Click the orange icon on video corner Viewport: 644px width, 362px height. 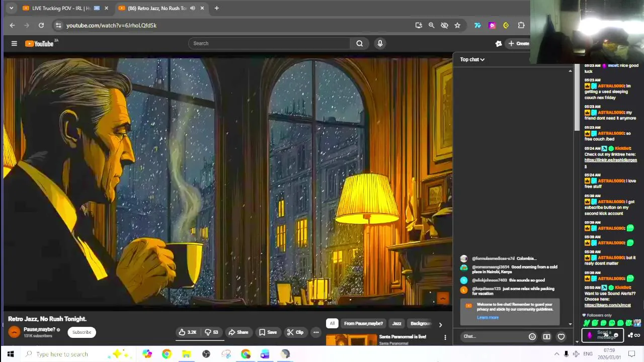(443, 298)
